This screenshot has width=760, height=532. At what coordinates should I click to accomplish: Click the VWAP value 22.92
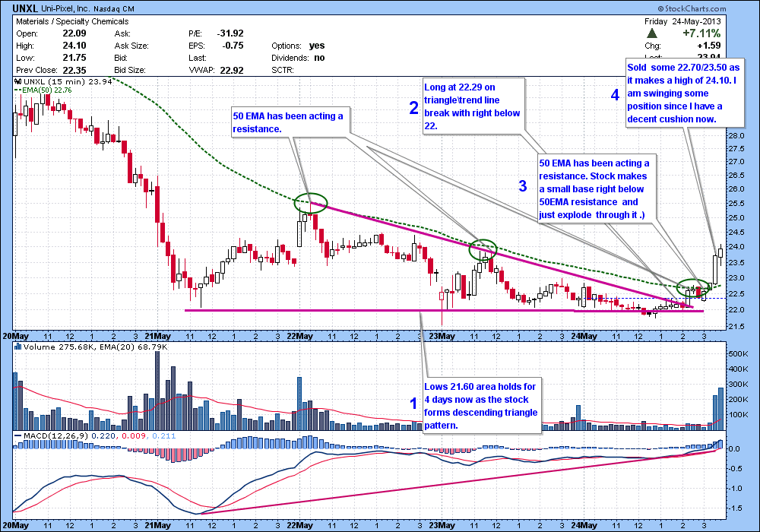pos(232,70)
